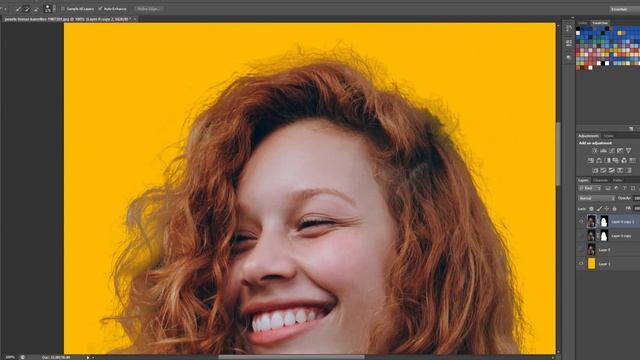Filter layers for pixel layers

tap(607, 189)
